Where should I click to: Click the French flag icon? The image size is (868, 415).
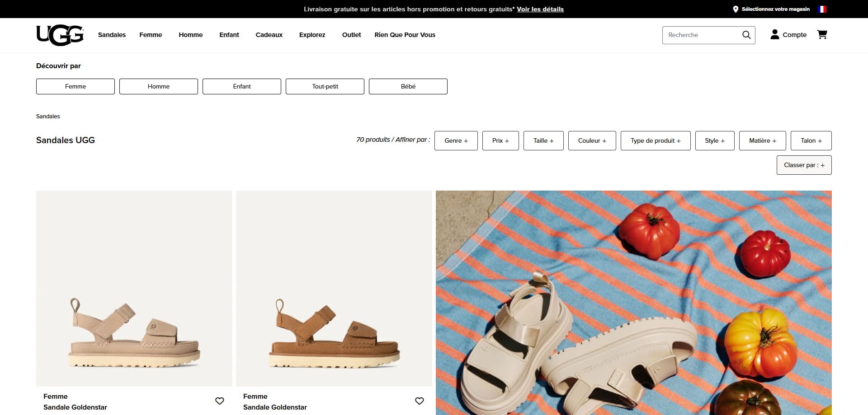(x=822, y=9)
